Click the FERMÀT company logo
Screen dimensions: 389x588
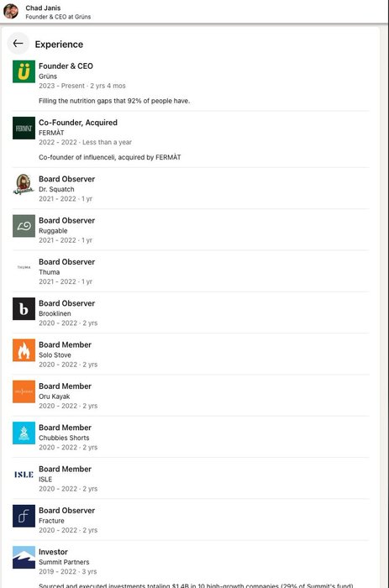click(x=24, y=129)
